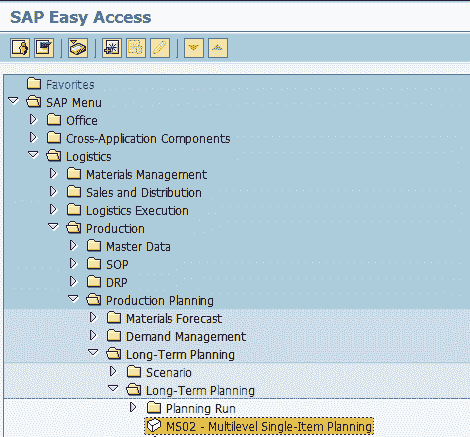This screenshot has height=437, width=470.
Task: Expand the Demand Management node
Action: point(93,335)
